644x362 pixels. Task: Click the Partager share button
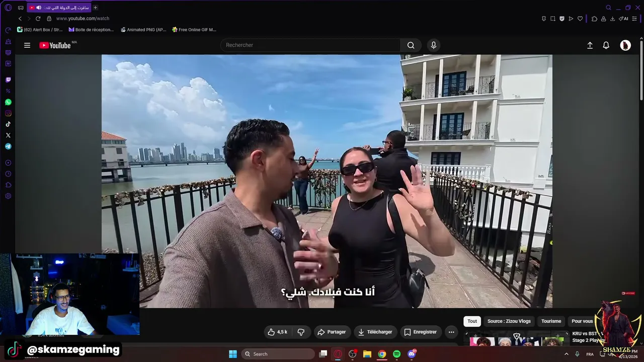click(332, 332)
